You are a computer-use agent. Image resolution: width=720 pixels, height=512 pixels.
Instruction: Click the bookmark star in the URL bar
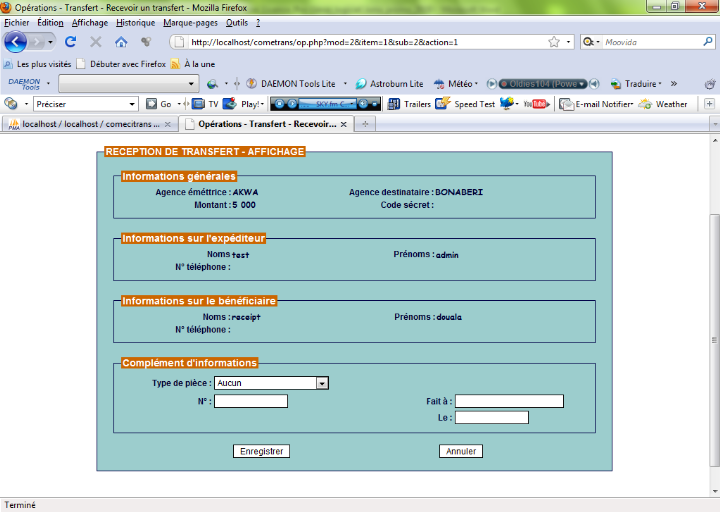pos(554,42)
